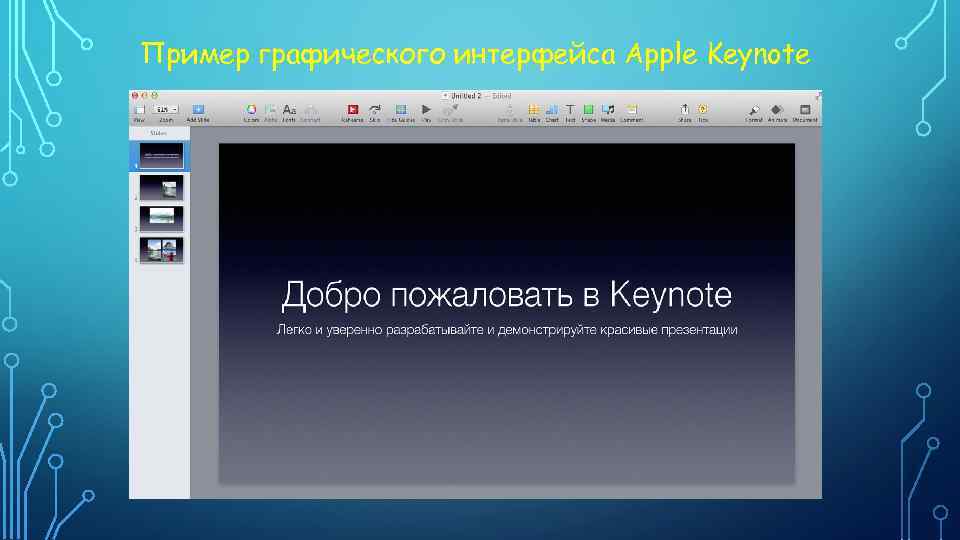This screenshot has height=540, width=960.
Task: Insert a Table
Action: (x=534, y=110)
